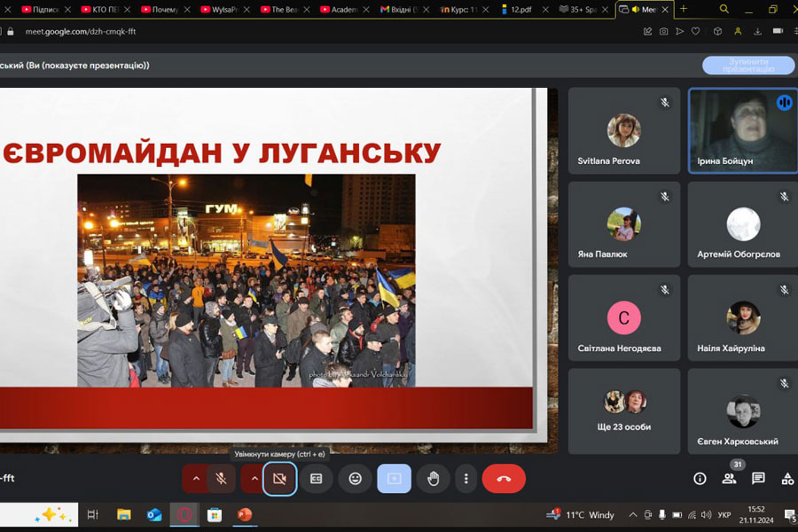The width and height of the screenshot is (798, 532).
Task: Stop presenting with Зупинити презентацію button
Action: [747, 66]
